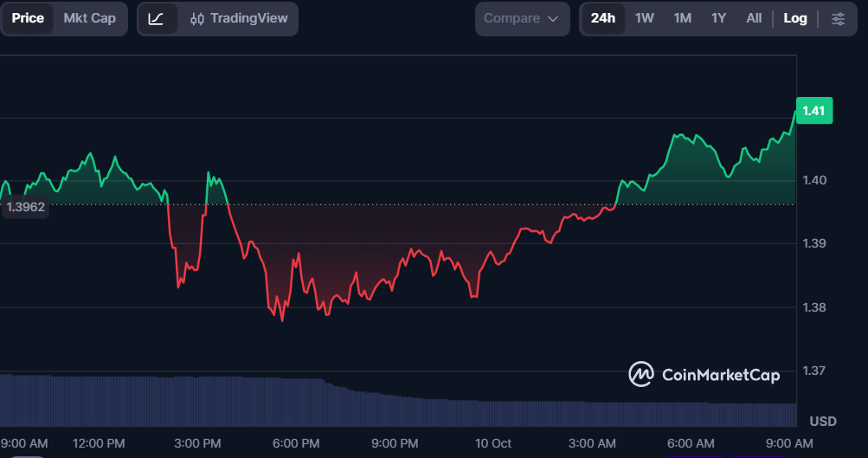Select the 1M time range

683,18
